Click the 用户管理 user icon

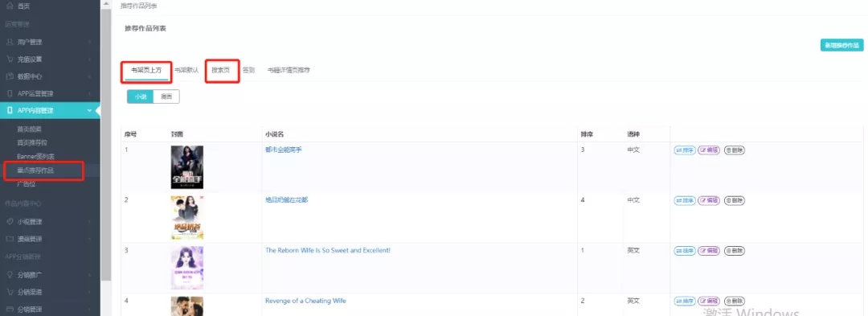click(9, 42)
